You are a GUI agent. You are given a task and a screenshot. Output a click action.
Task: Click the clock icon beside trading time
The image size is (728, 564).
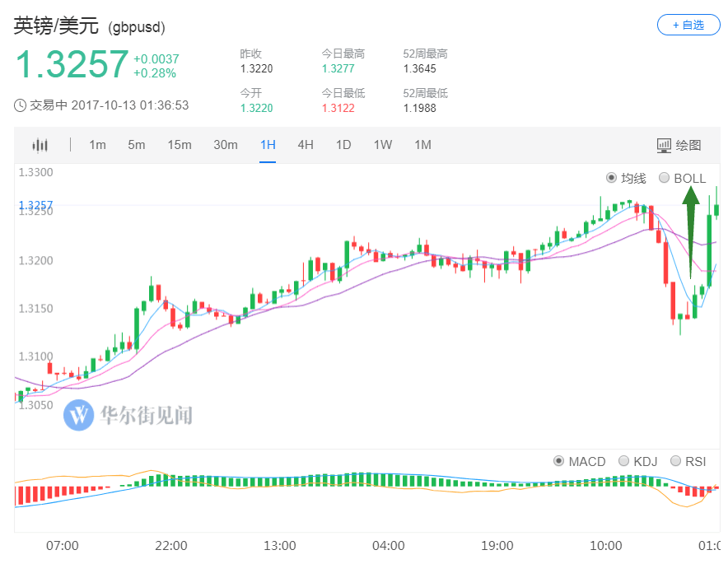[20, 105]
